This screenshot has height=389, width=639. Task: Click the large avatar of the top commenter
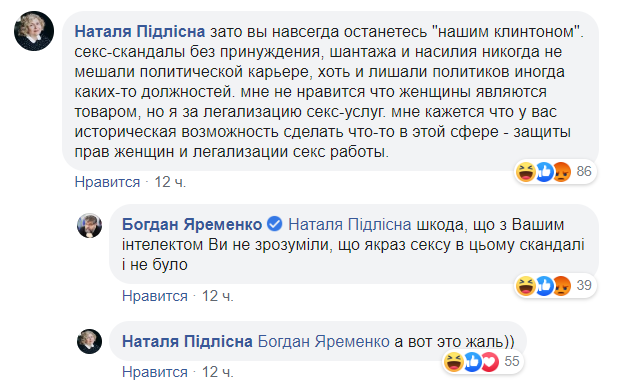click(34, 31)
